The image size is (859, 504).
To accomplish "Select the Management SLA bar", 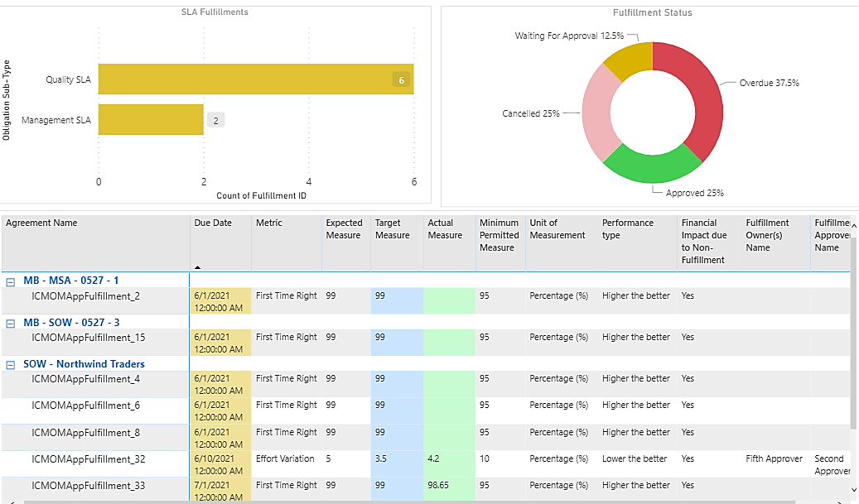I will (x=151, y=120).
